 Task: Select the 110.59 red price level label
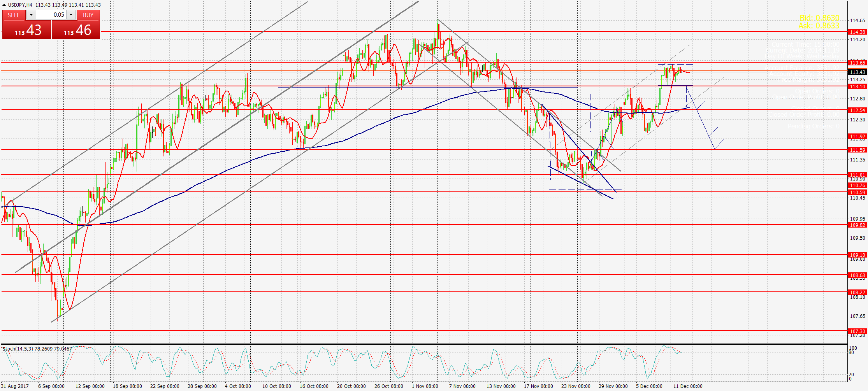pos(857,192)
